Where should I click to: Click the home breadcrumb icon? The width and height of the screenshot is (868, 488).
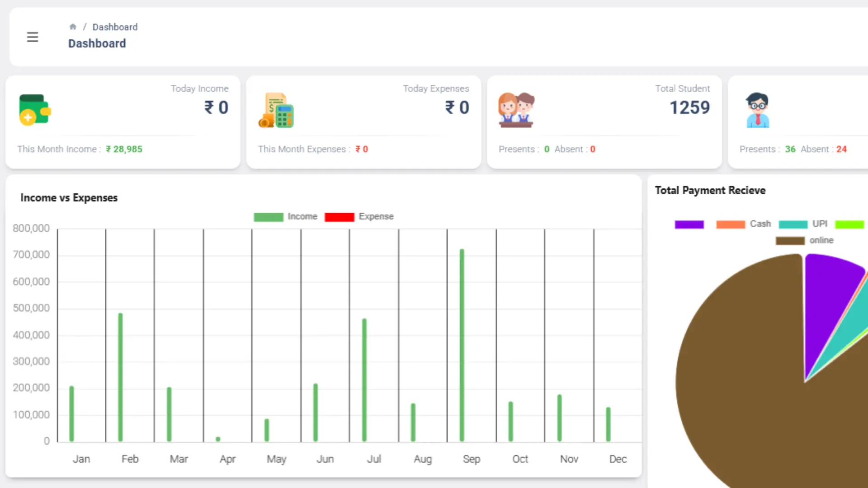(73, 26)
